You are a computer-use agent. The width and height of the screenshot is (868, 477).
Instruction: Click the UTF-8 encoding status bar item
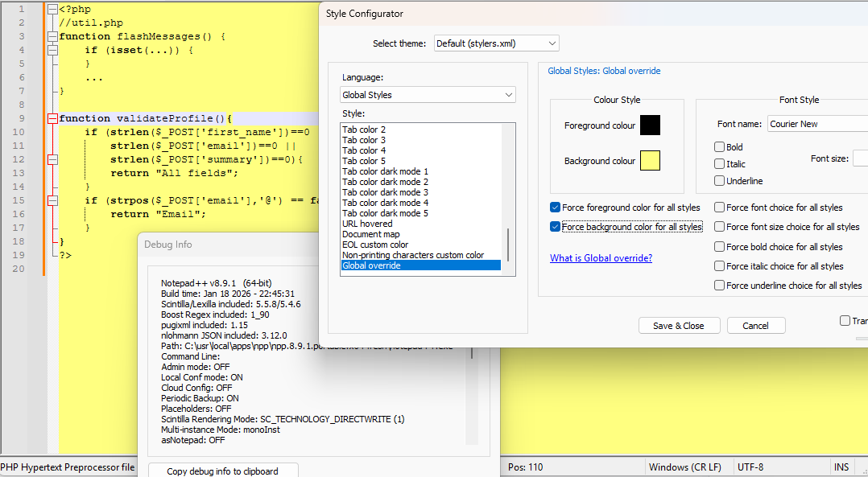[750, 467]
